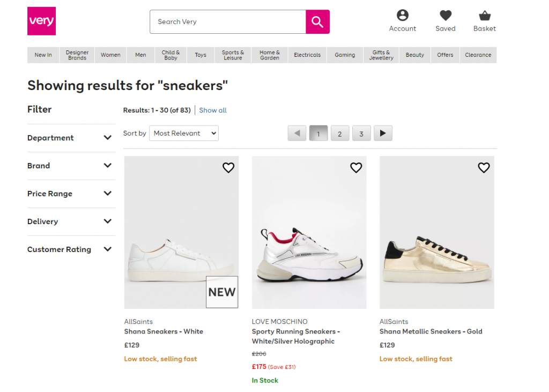The height and width of the screenshot is (392, 549).
Task: Open the Sports & Leisure menu
Action: (233, 55)
